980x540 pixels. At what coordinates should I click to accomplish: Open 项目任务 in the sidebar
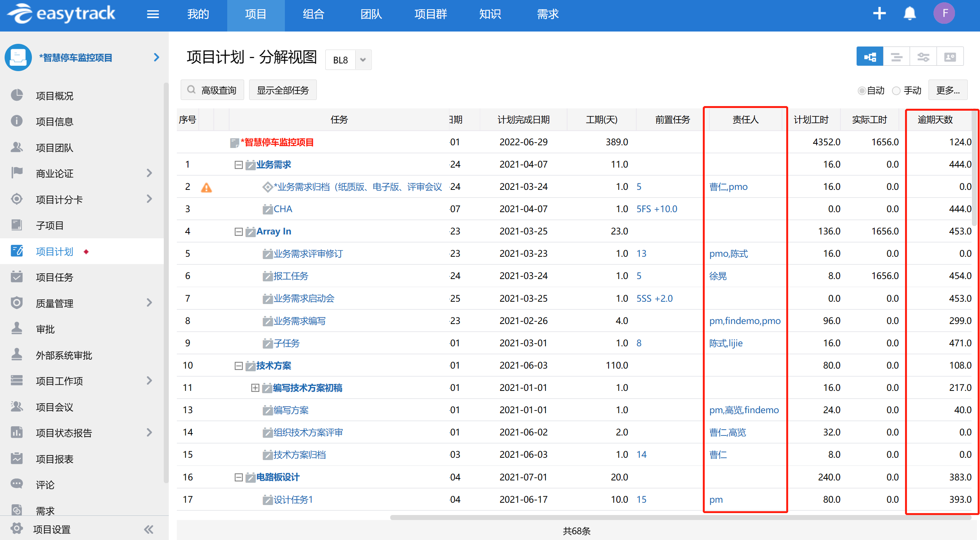(x=54, y=277)
